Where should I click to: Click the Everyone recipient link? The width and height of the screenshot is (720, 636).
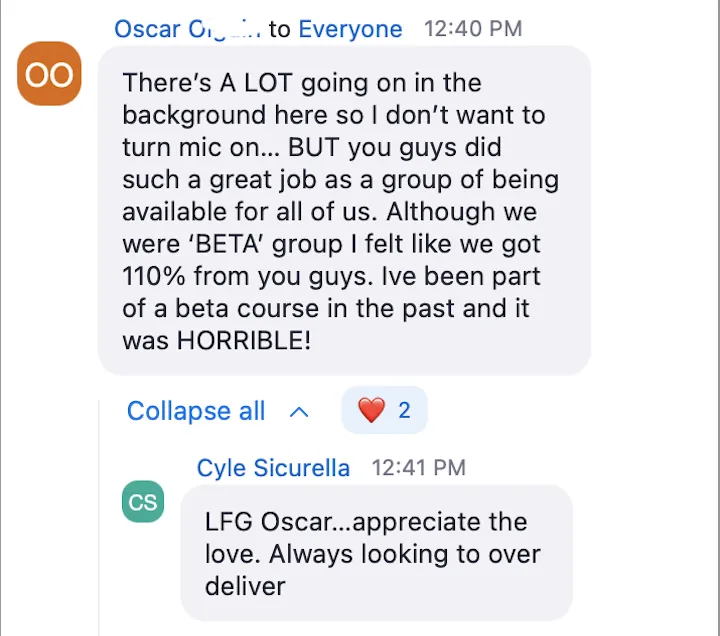[350, 29]
